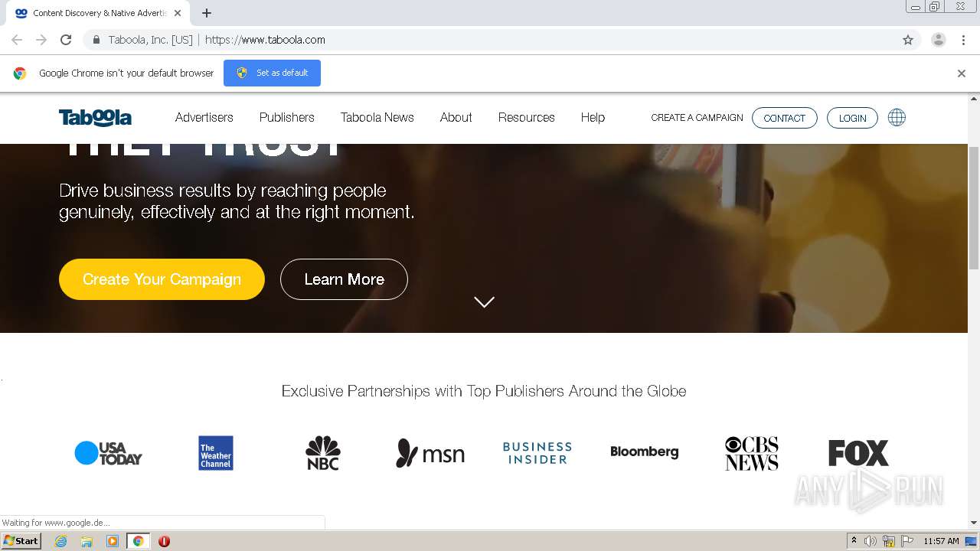This screenshot has width=980, height=551.
Task: Click the volume speaker tray icon
Action: point(871,541)
